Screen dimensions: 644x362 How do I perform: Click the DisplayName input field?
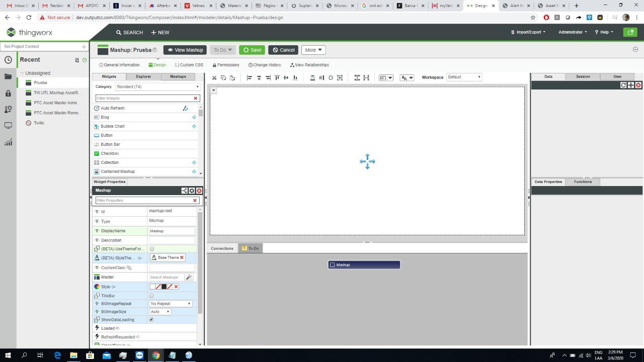pyautogui.click(x=172, y=231)
